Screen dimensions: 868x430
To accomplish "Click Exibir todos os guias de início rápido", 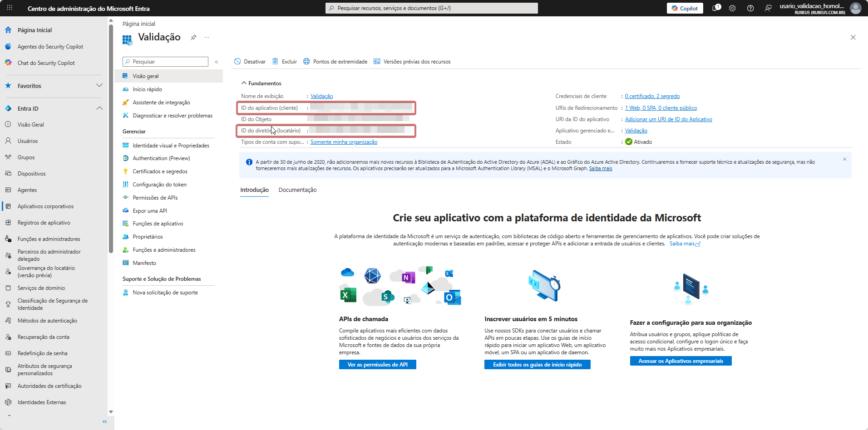I will 538,365.
